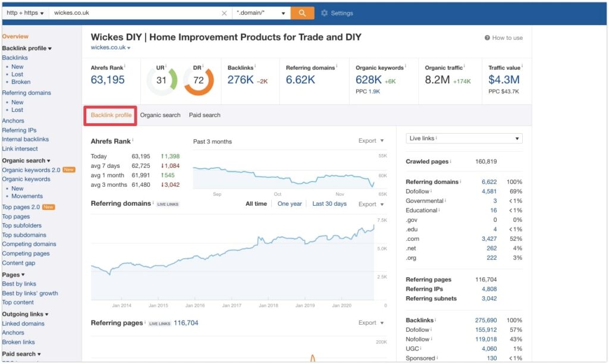Viewport: 609px width, 364px height.
Task: Open Top subfolders sidebar link
Action: (x=22, y=225)
